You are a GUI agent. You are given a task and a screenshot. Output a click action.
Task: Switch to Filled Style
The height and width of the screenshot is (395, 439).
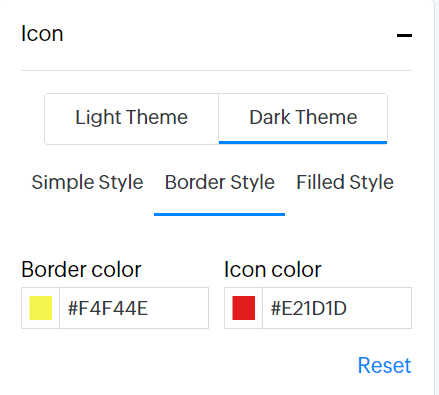click(x=345, y=182)
